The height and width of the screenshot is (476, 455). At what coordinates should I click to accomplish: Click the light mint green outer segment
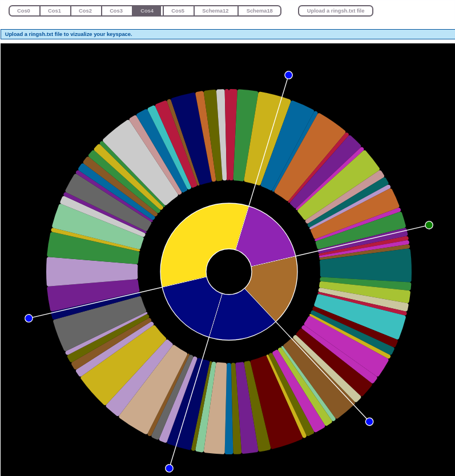(x=98, y=226)
